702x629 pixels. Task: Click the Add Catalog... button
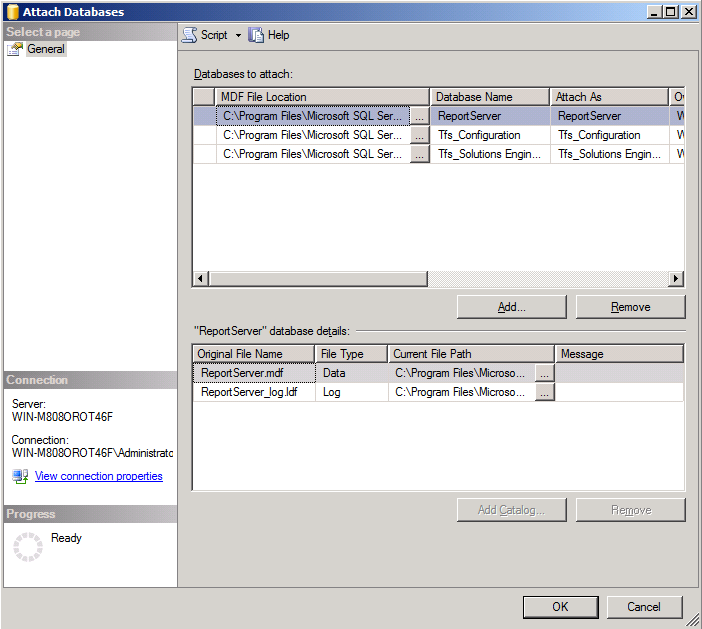click(x=512, y=510)
